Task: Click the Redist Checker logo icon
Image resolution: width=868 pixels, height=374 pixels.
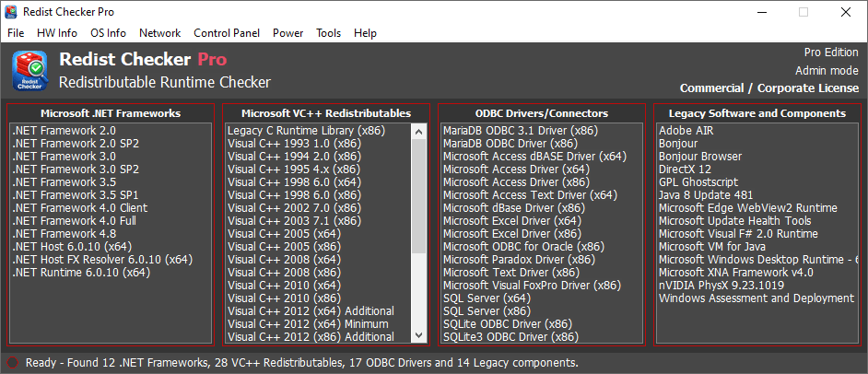Action: pyautogui.click(x=29, y=70)
